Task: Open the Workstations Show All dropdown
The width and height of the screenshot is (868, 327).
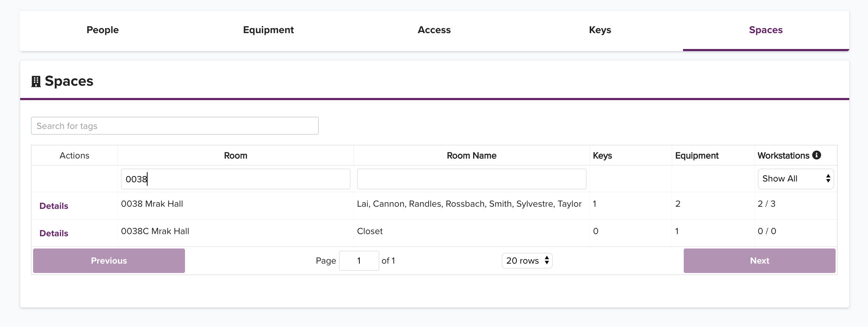Action: [x=796, y=179]
